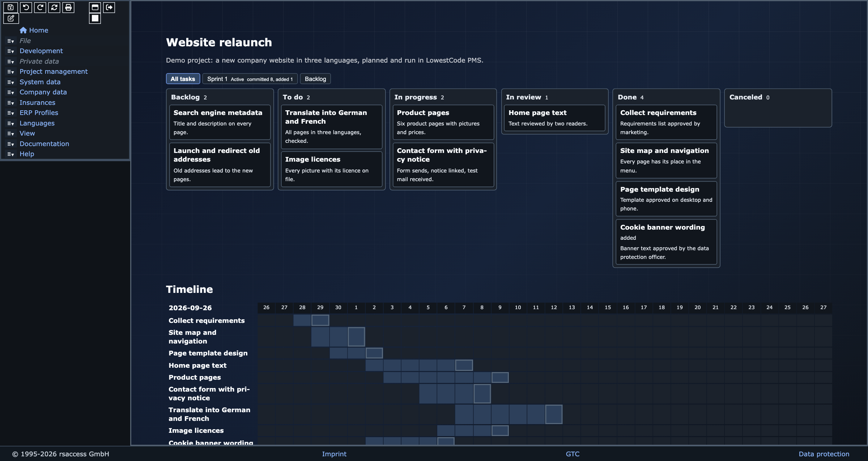Open the Page template design card
The width and height of the screenshot is (868, 461).
pos(666,199)
